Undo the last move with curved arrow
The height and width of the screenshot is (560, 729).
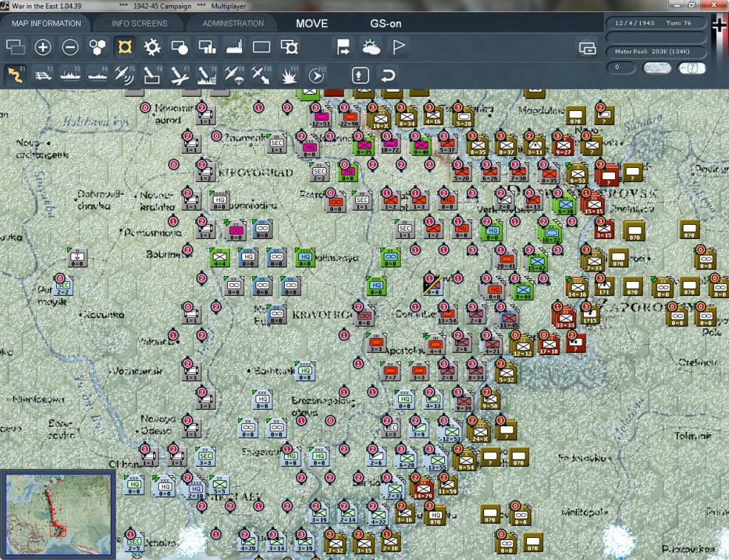point(388,75)
